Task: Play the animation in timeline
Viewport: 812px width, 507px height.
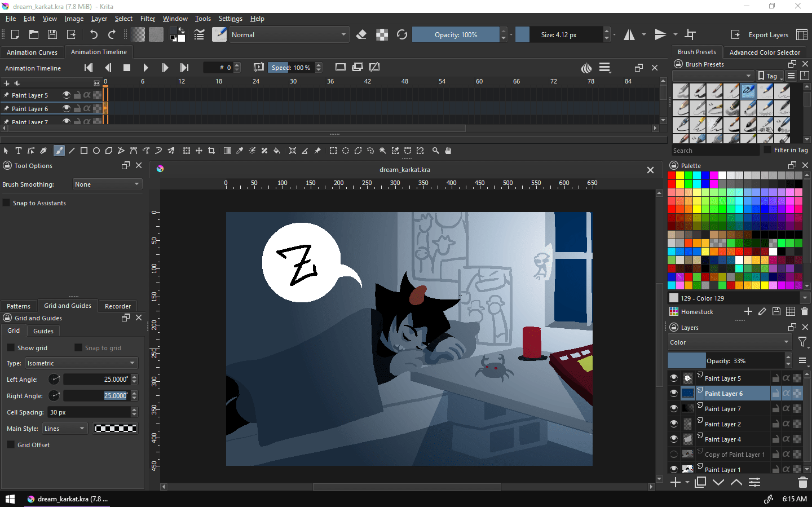Action: point(145,68)
